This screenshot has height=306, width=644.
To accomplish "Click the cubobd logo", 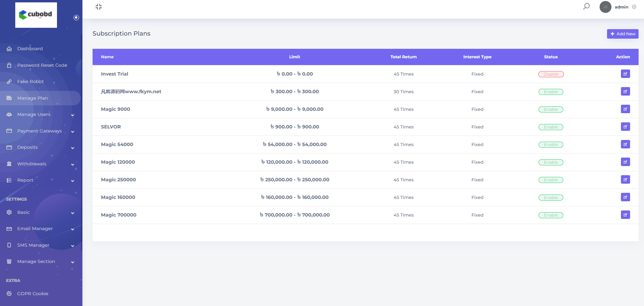I will (36, 15).
